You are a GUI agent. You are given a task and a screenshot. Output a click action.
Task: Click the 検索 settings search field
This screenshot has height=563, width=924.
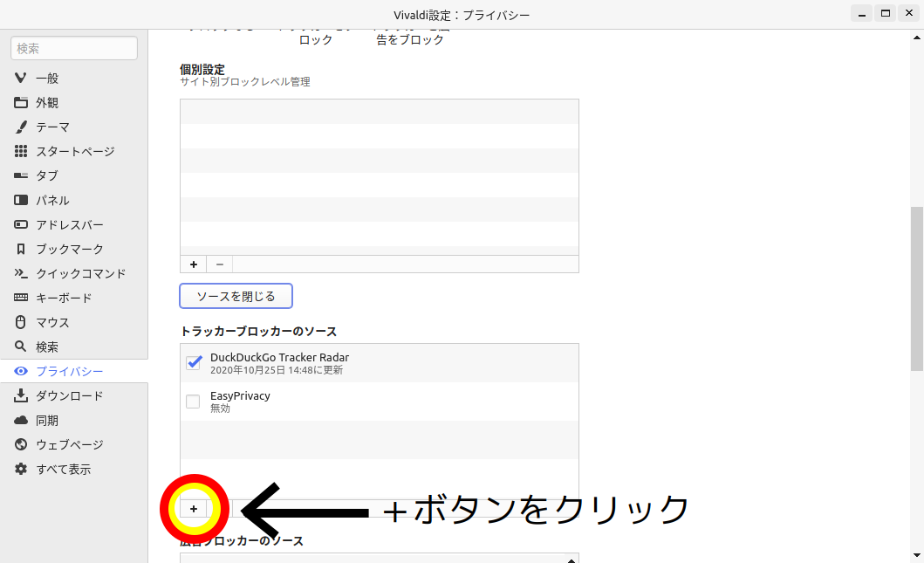pos(74,48)
